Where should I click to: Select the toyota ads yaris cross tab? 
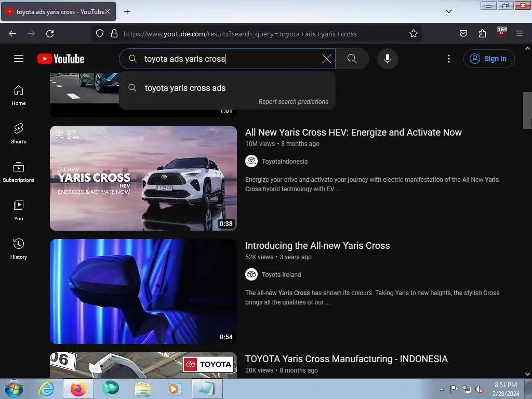(x=58, y=11)
